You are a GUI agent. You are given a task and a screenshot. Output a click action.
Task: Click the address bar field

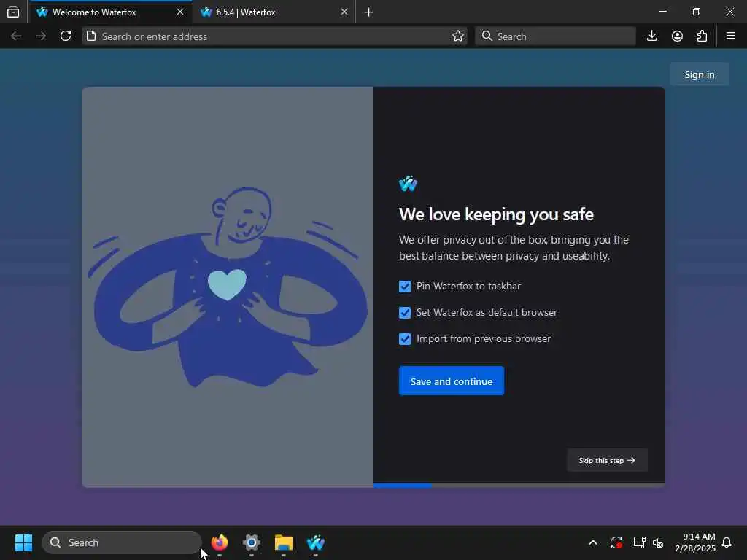click(x=274, y=36)
